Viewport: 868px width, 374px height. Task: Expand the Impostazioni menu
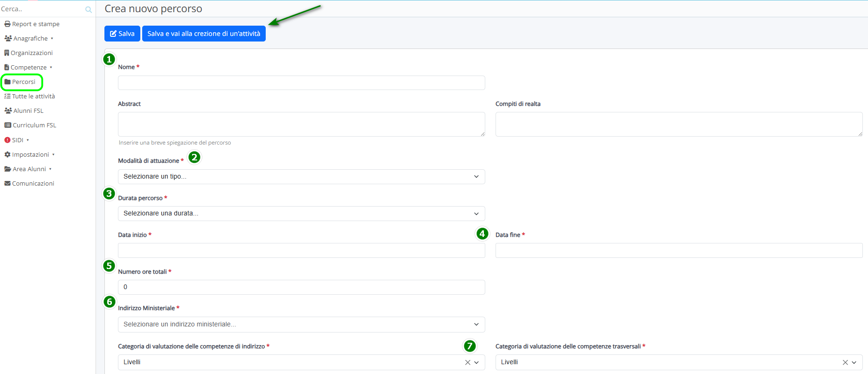tap(30, 154)
